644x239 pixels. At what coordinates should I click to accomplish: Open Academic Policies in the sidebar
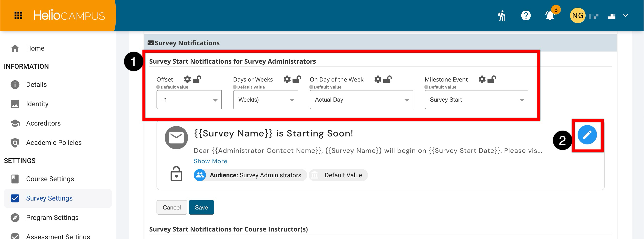click(58, 142)
